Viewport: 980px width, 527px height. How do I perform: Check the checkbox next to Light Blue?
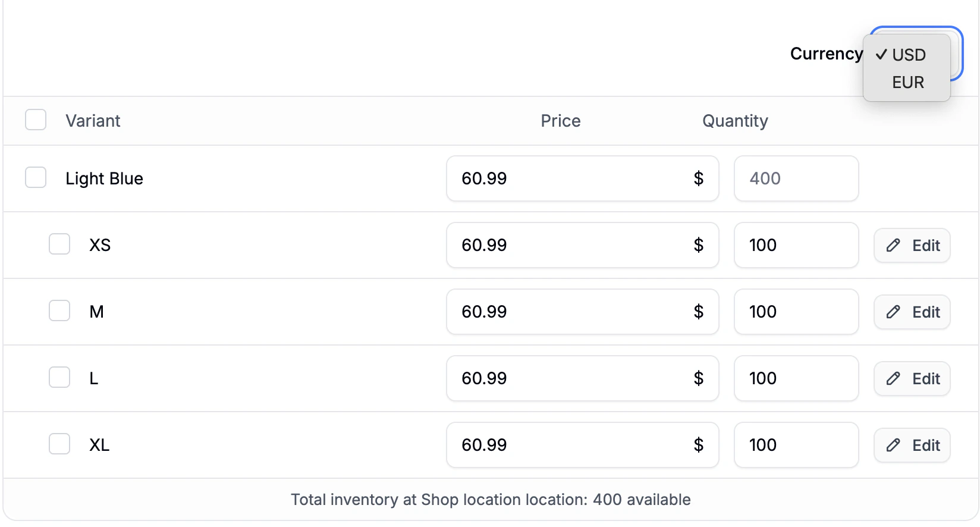36,177
